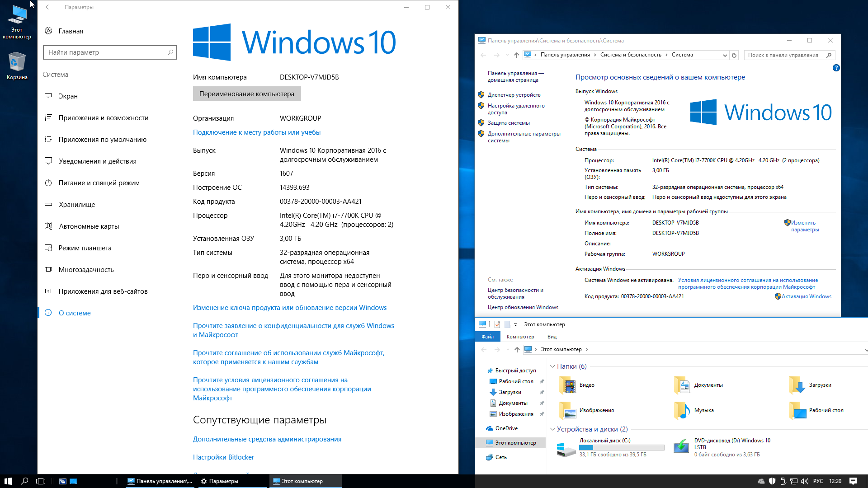Click the Control Panel help question mark icon
Screen dimensions: 868x488
(x=836, y=68)
